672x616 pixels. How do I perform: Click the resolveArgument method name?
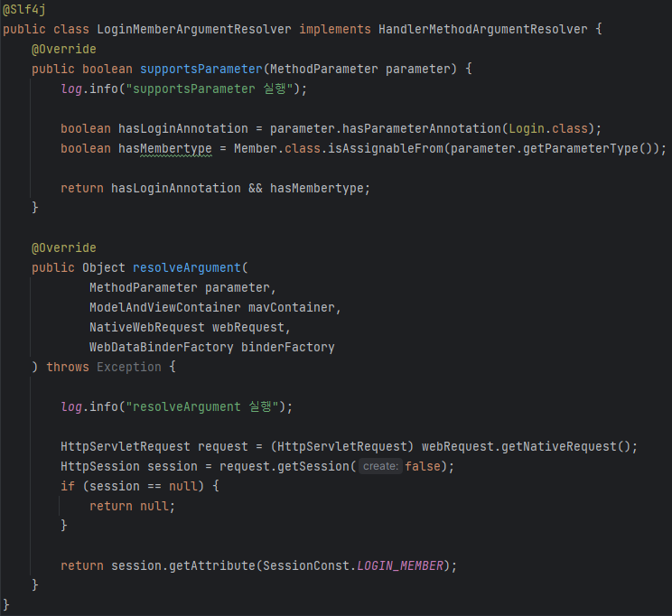(187, 268)
